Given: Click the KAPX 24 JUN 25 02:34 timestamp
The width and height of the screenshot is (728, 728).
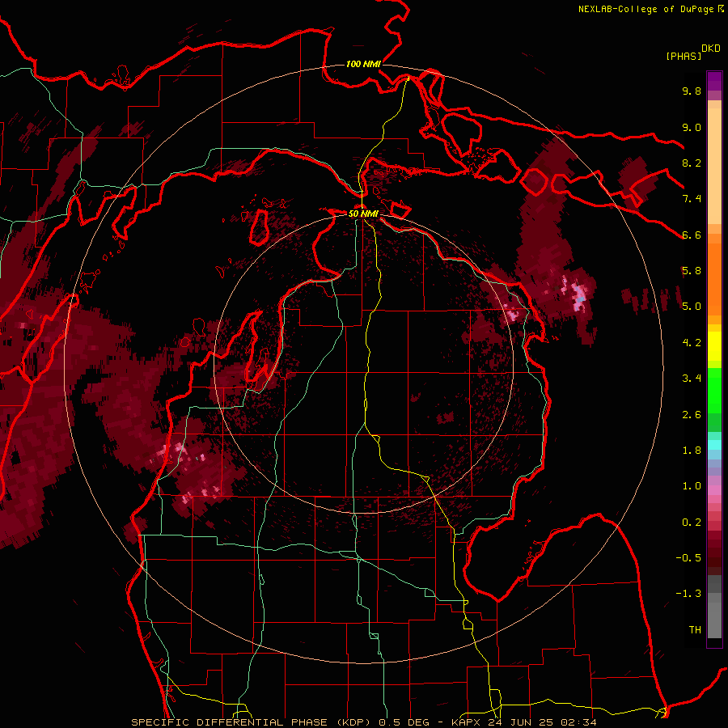Looking at the screenshot, I should 523,722.
